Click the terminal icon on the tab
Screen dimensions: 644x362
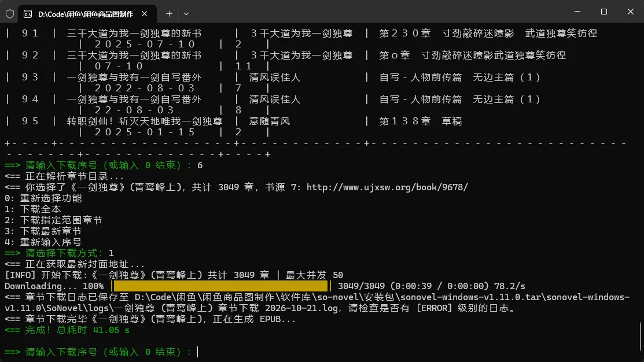[28, 14]
